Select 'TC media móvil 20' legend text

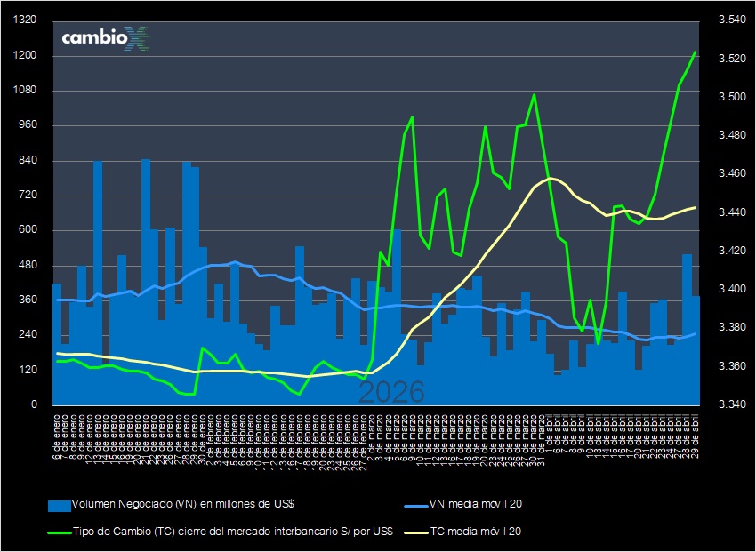[476, 532]
